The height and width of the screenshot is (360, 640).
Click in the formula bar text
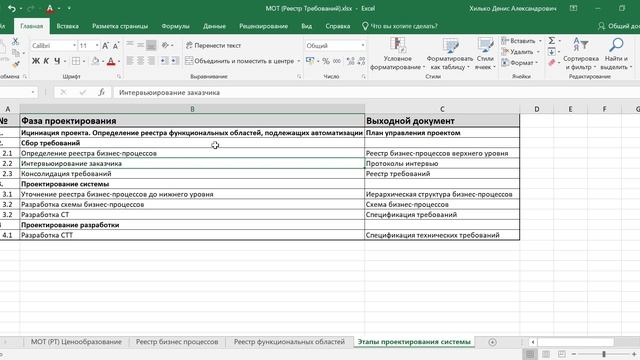169,93
